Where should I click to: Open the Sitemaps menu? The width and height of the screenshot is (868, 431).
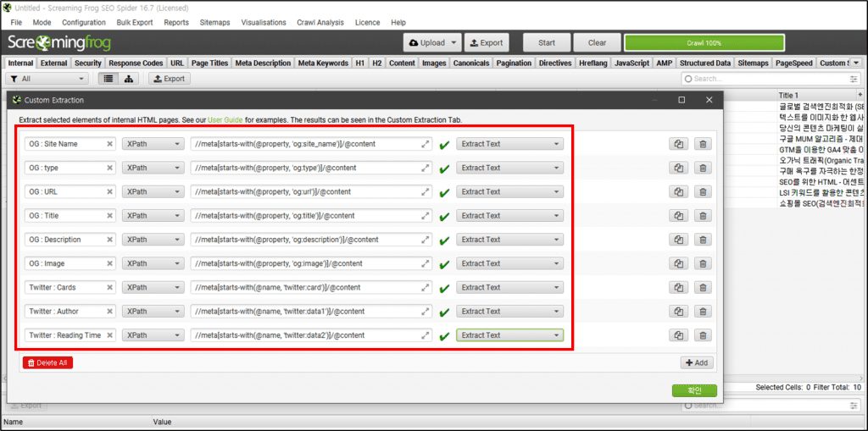click(x=214, y=22)
